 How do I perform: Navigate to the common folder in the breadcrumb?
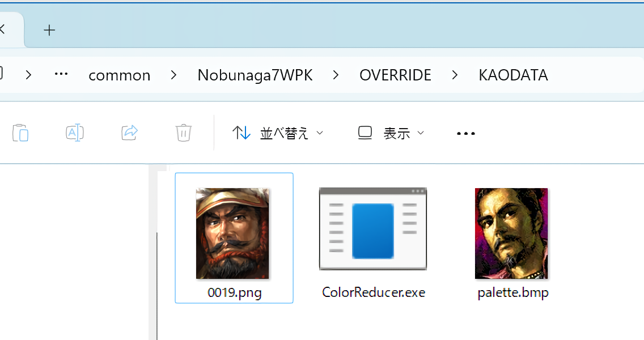pos(120,75)
